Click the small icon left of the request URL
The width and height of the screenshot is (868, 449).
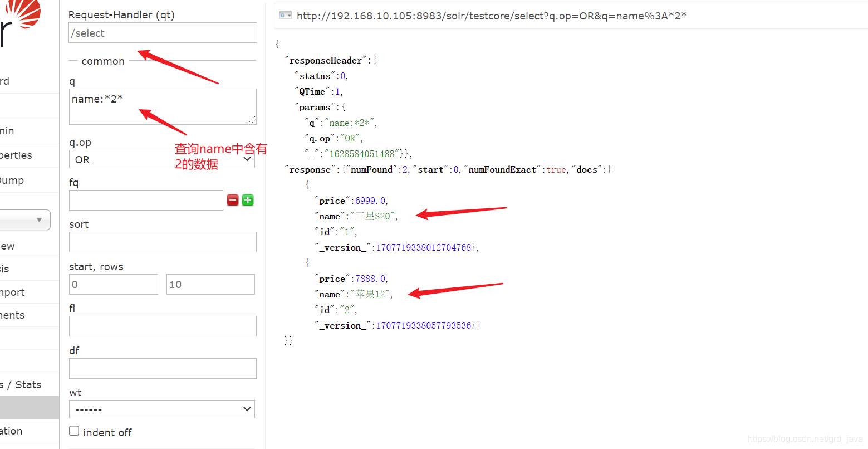(285, 16)
